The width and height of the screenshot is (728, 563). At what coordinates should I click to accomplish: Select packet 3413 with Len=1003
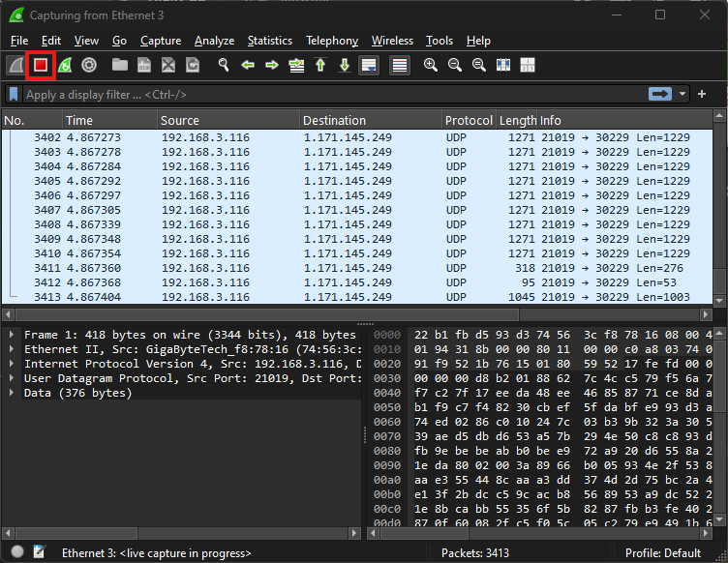357,297
